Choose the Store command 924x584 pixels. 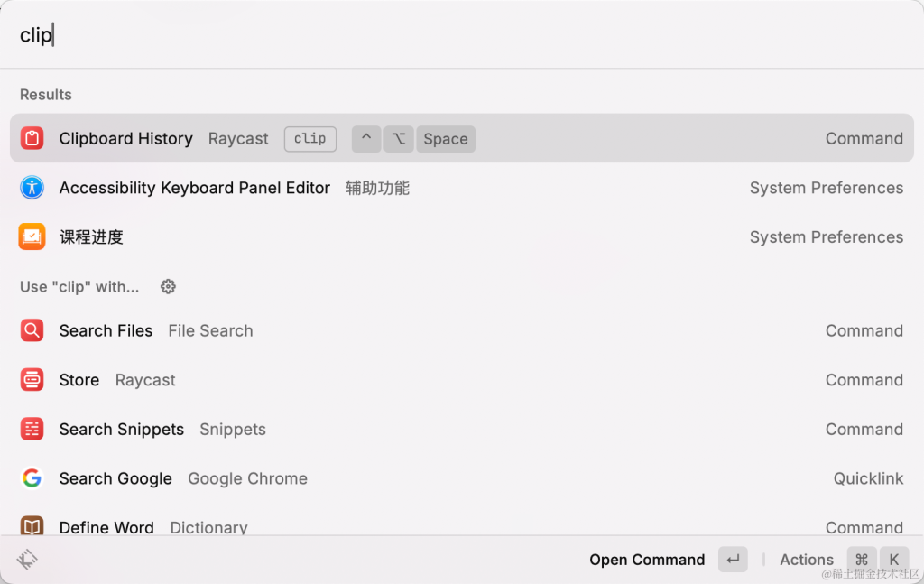tap(462, 380)
